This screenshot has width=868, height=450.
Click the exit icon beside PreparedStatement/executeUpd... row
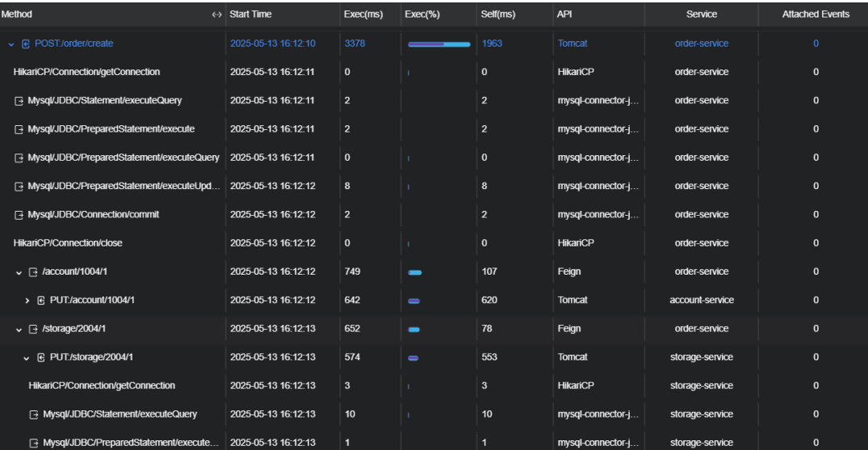19,186
